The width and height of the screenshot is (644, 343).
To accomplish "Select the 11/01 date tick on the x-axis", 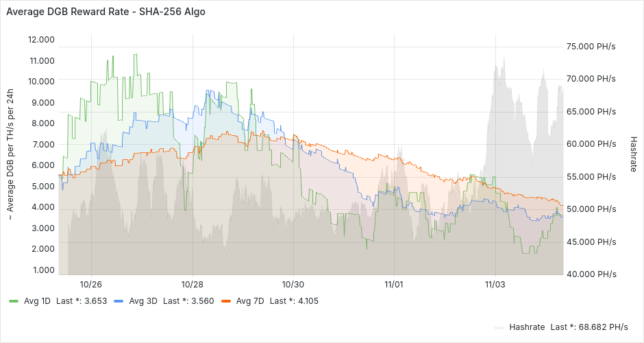I will click(x=394, y=284).
